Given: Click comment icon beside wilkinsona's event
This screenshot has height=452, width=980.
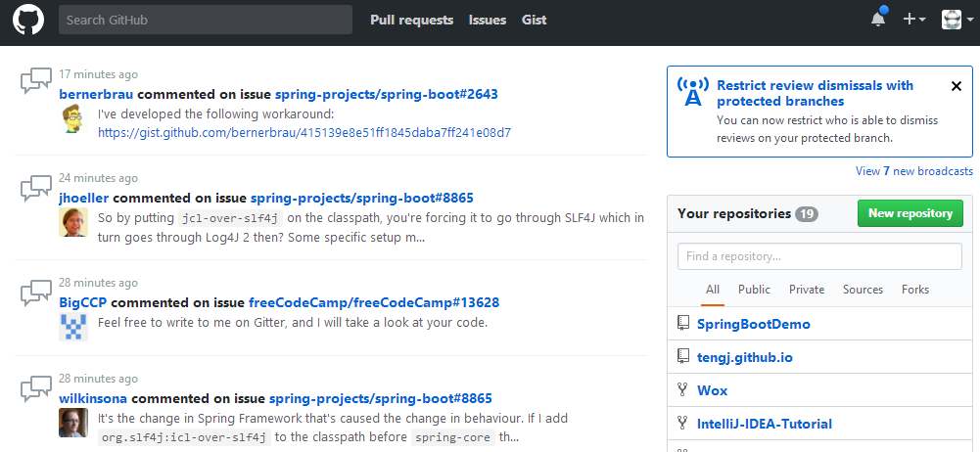Looking at the screenshot, I should [35, 389].
